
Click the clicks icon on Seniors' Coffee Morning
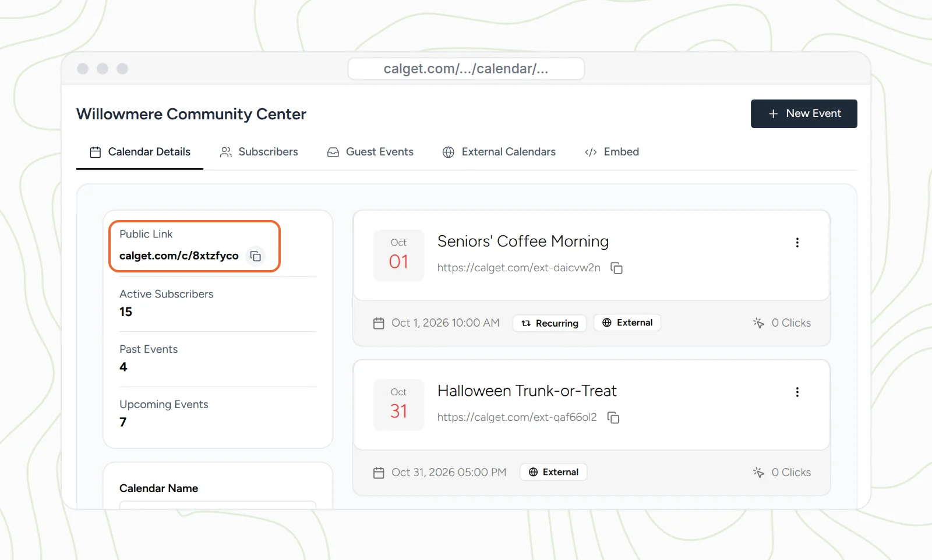click(758, 322)
